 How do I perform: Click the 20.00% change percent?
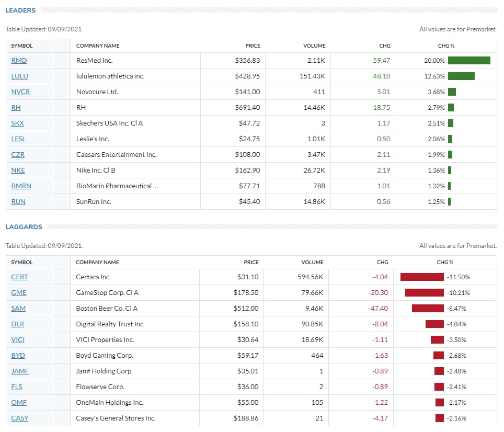pyautogui.click(x=434, y=61)
